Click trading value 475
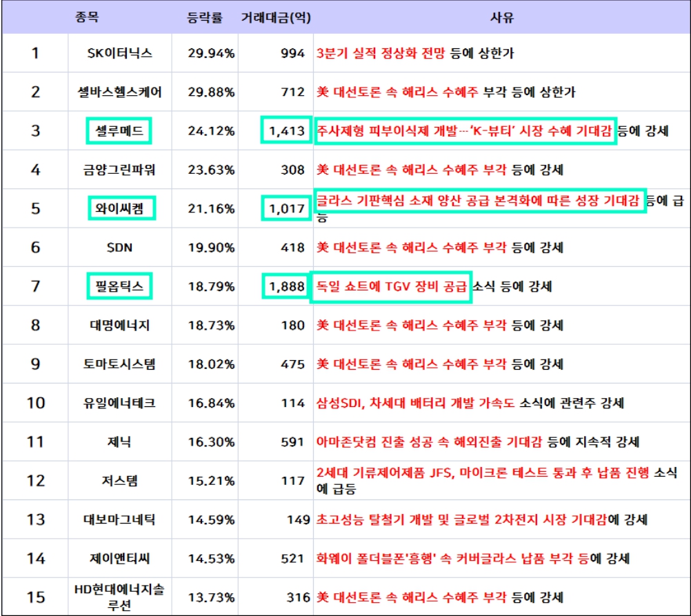Viewport: 691px width, 616px height. [292, 364]
